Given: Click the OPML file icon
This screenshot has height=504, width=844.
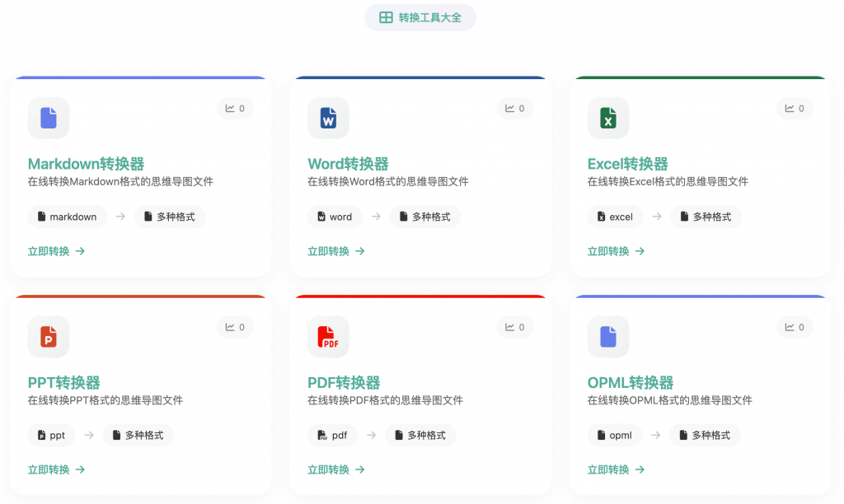Looking at the screenshot, I should point(608,337).
